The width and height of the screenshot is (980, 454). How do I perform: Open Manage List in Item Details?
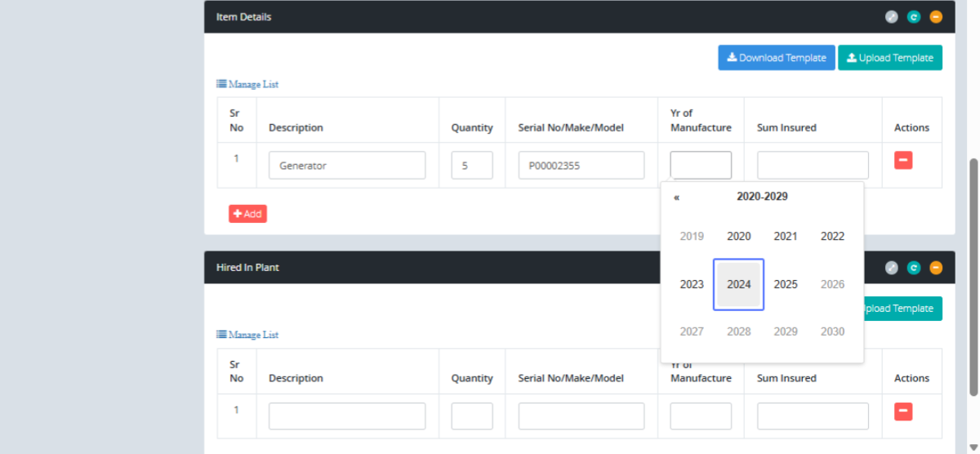247,84
